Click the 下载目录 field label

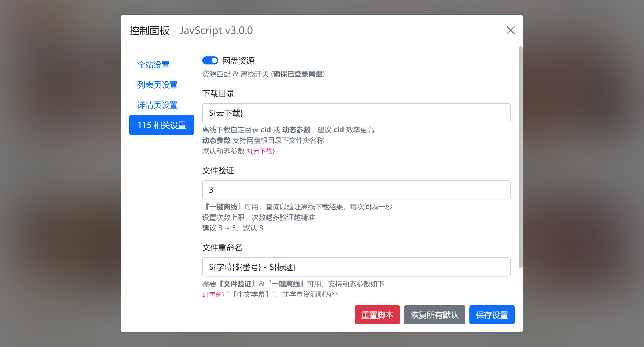pos(218,93)
